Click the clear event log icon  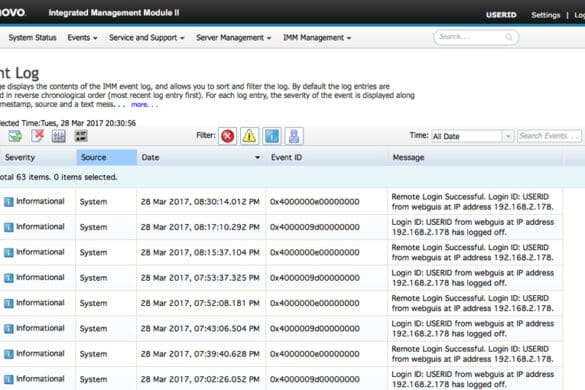37,136
